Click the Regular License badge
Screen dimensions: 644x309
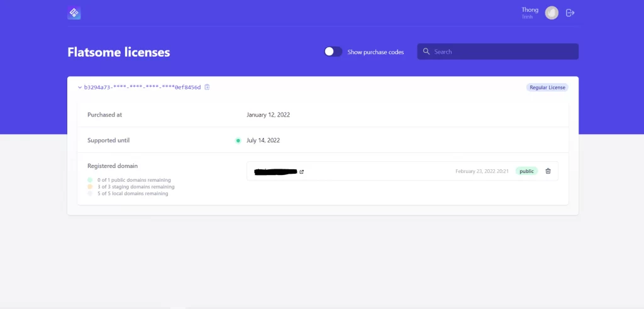[x=547, y=87]
